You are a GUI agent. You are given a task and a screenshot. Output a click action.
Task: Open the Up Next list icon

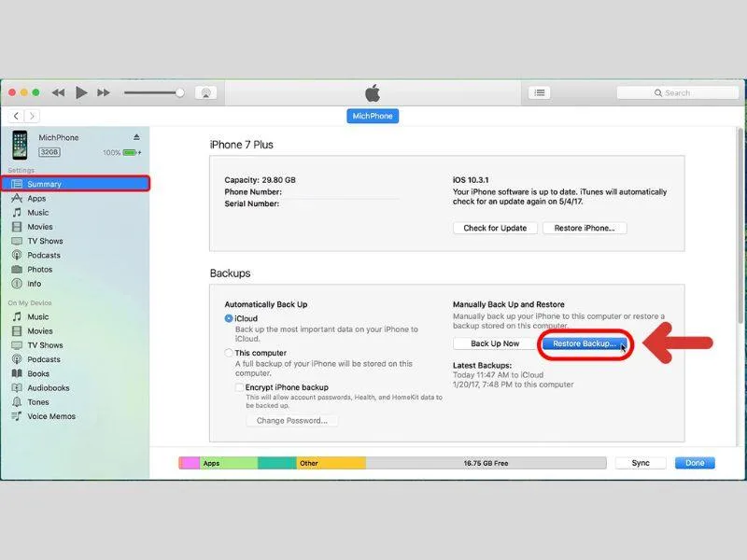540,92
